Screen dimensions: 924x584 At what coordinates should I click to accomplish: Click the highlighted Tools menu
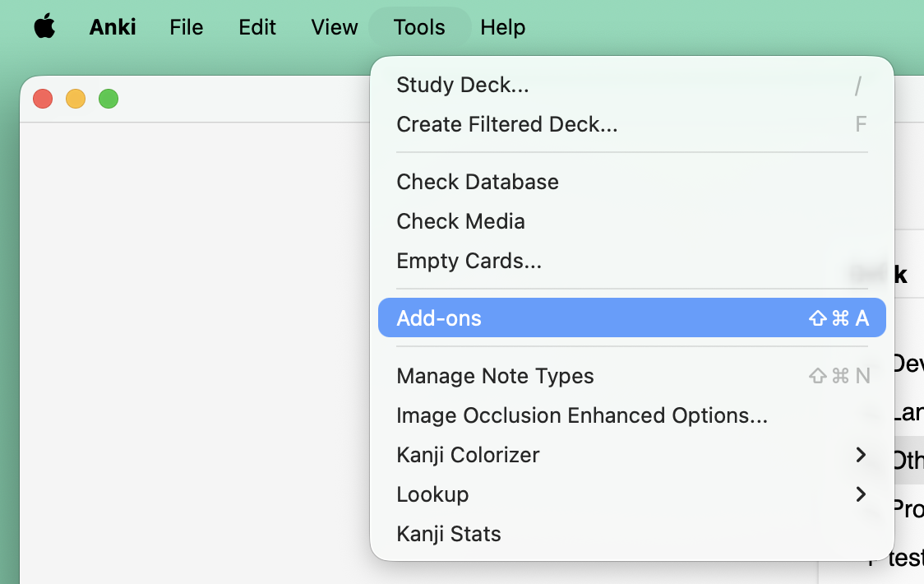419,27
